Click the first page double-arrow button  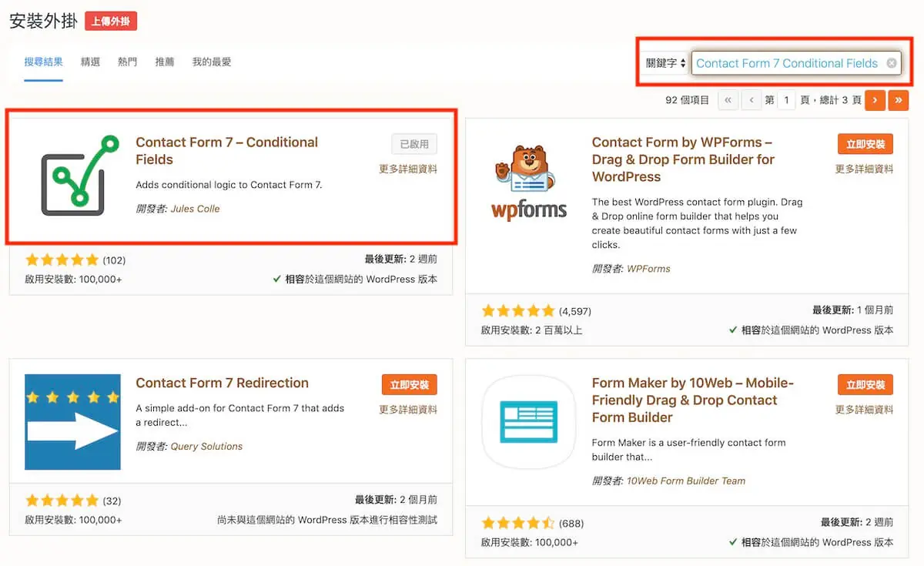click(728, 100)
